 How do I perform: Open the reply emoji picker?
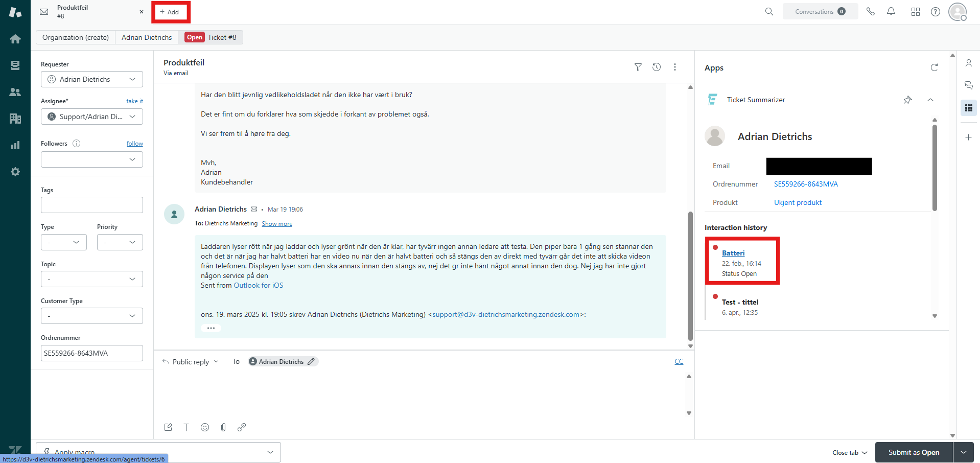(205, 427)
